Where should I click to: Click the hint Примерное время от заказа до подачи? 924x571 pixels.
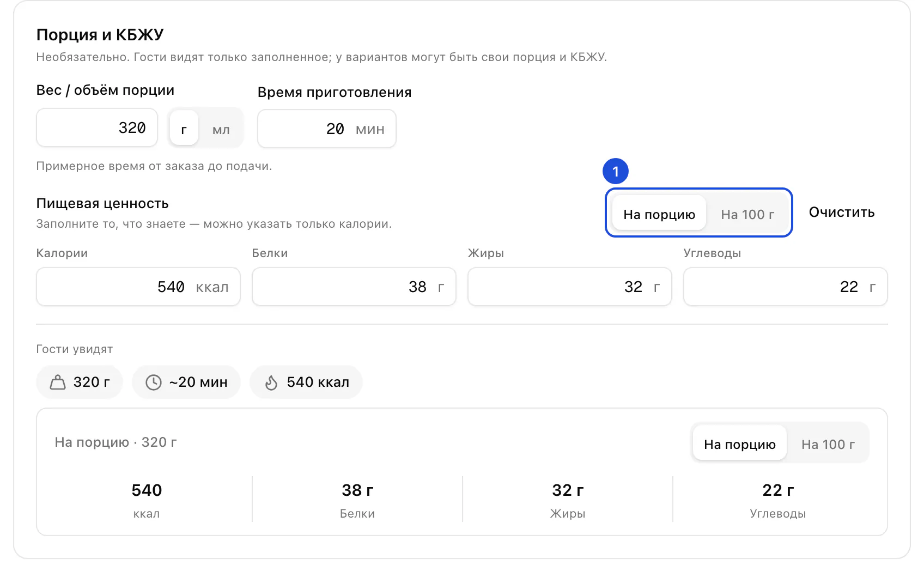(x=154, y=166)
